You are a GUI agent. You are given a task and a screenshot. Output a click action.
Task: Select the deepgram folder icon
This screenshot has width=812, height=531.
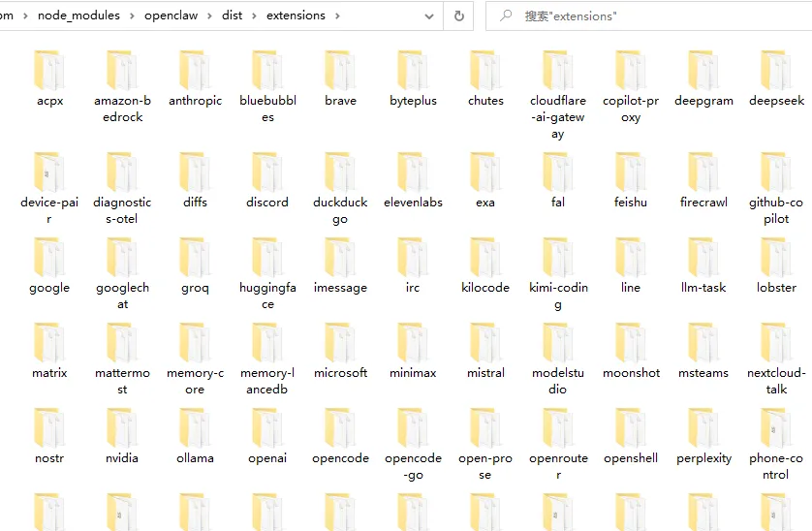[x=703, y=70]
